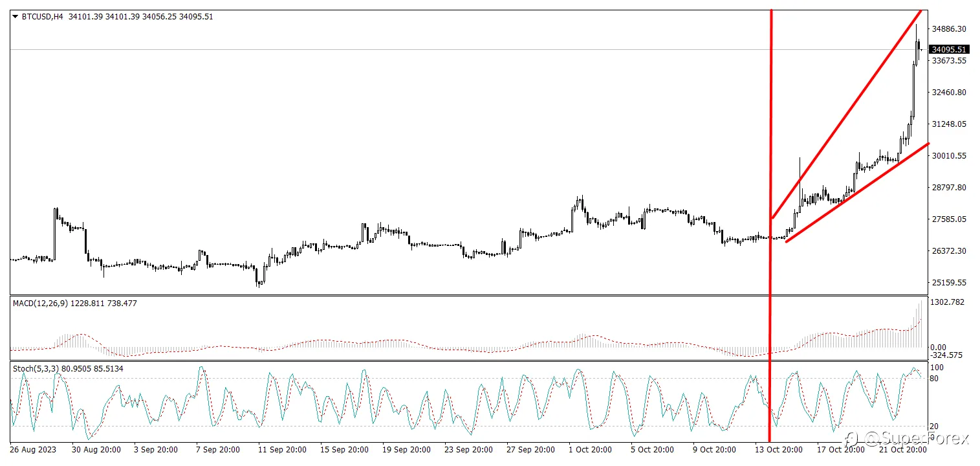The image size is (980, 466).
Task: Click MACD scale value 0.00
Action: pyautogui.click(x=938, y=348)
